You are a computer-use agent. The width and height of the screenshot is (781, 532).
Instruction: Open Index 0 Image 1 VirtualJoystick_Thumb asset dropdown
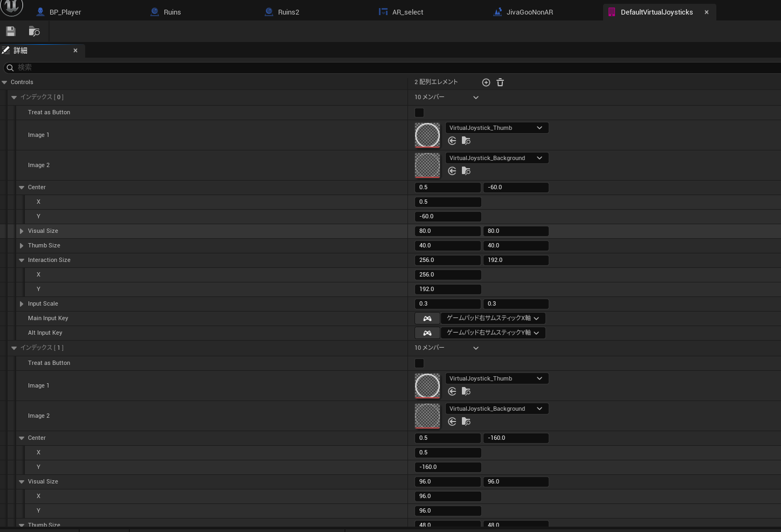[496, 128]
